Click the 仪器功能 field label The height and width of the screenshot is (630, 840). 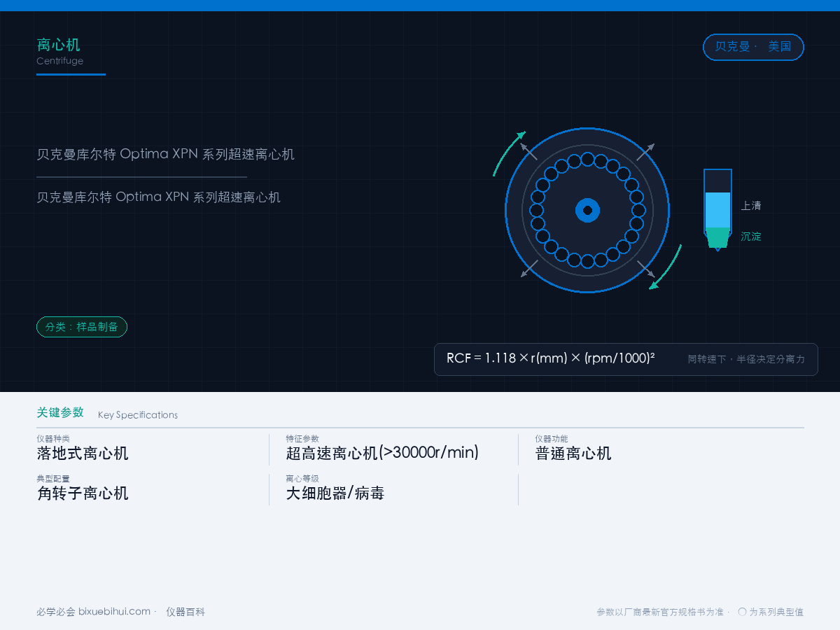pos(552,439)
